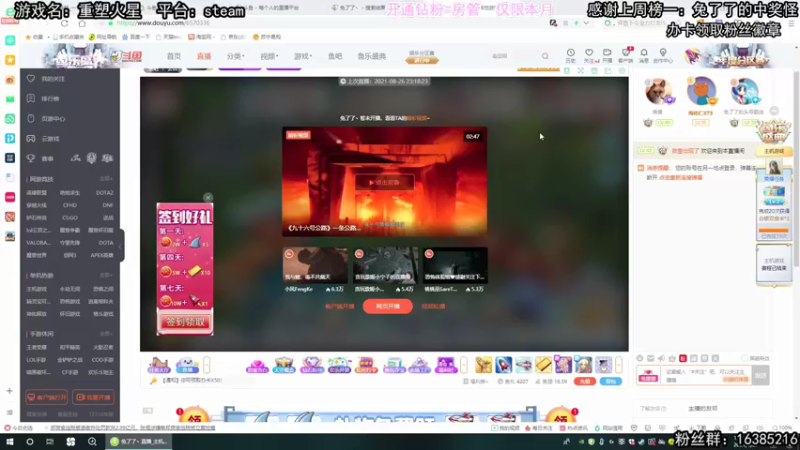Click the orange star favorites icon in browser sidebar
Viewport: 800px width, 450px height.
click(x=10, y=60)
